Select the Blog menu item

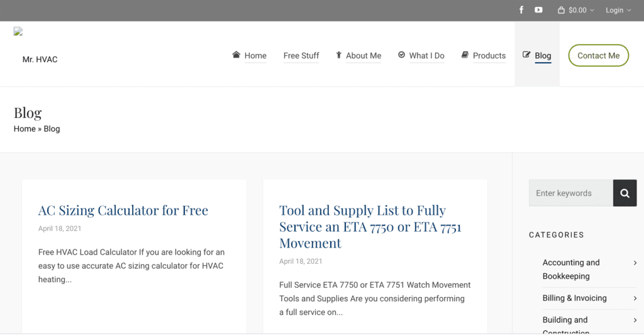pos(543,56)
